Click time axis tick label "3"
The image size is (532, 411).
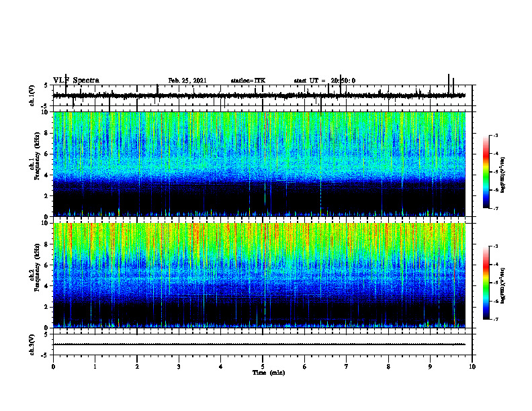[179, 367]
